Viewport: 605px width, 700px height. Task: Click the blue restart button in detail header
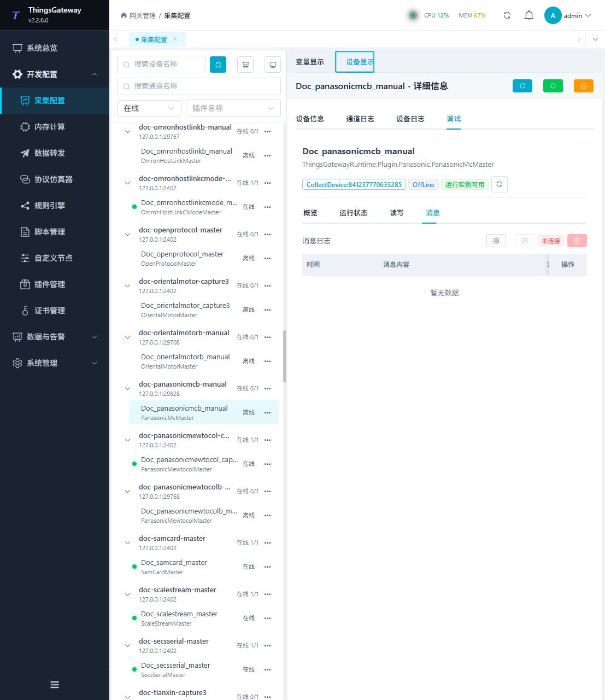point(522,86)
